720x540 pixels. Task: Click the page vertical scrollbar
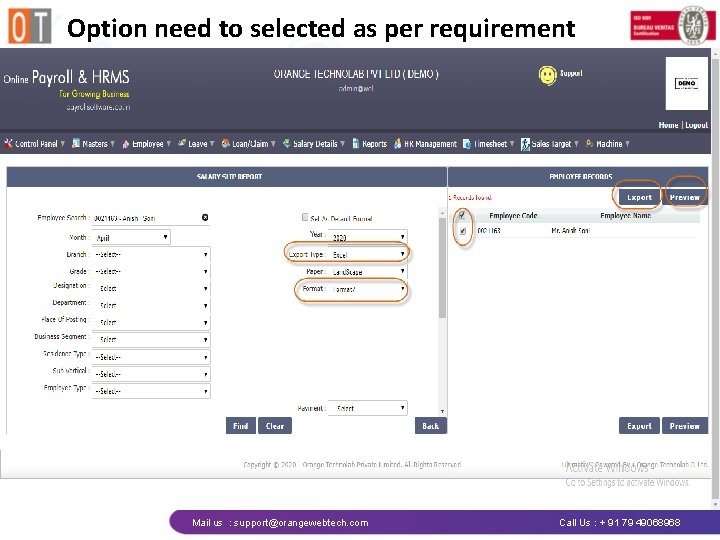point(715,278)
